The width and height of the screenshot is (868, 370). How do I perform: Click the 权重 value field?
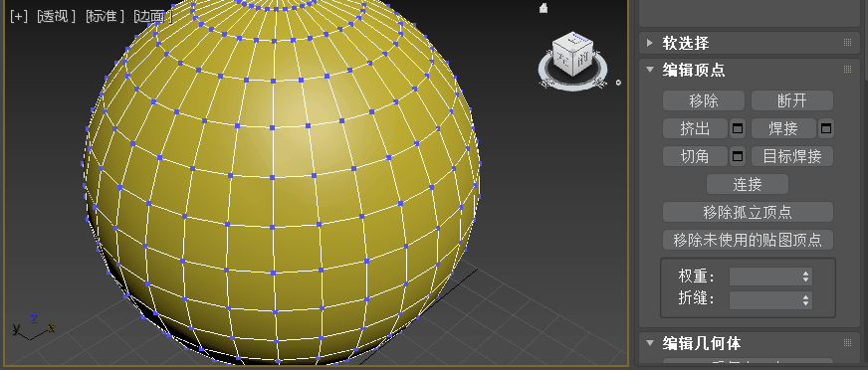point(764,277)
